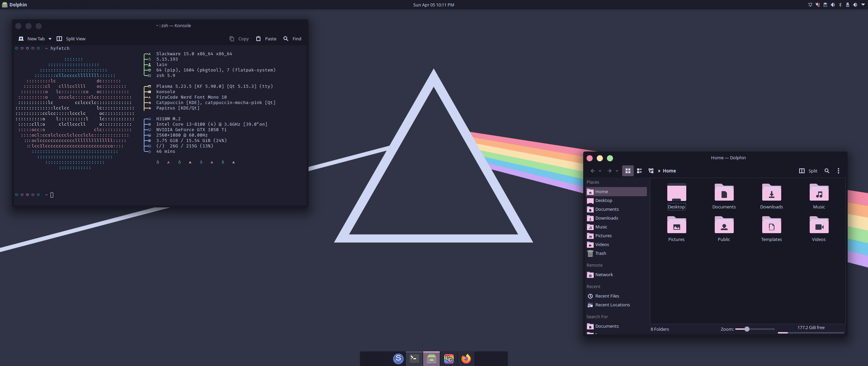This screenshot has height=366, width=868.
Task: Expand hidden system tray icons arrow
Action: point(863,4)
